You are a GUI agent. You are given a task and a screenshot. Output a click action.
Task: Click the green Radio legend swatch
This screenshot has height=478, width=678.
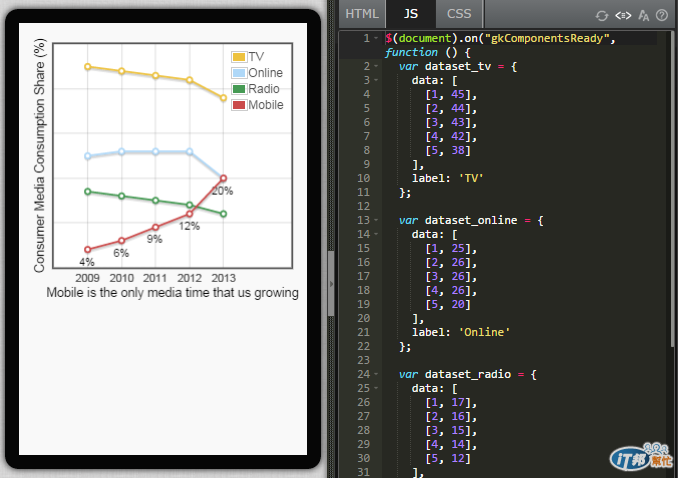[239, 89]
